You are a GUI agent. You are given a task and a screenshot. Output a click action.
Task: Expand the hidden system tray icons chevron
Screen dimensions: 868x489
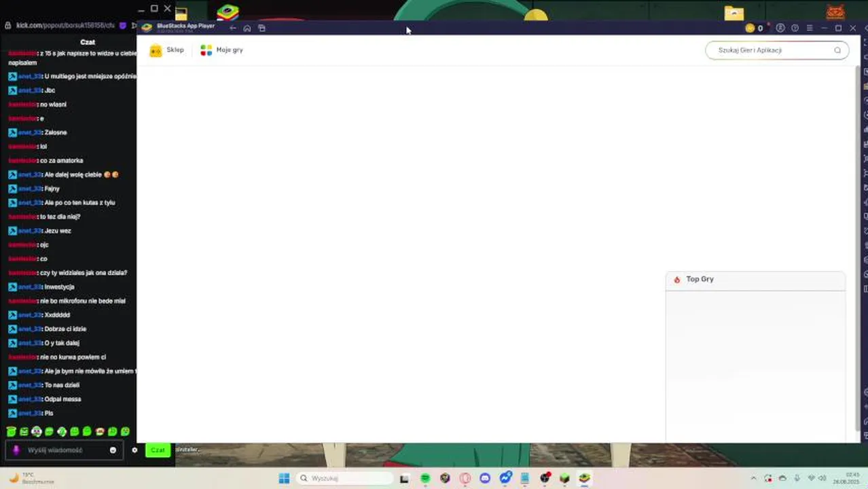click(753, 478)
